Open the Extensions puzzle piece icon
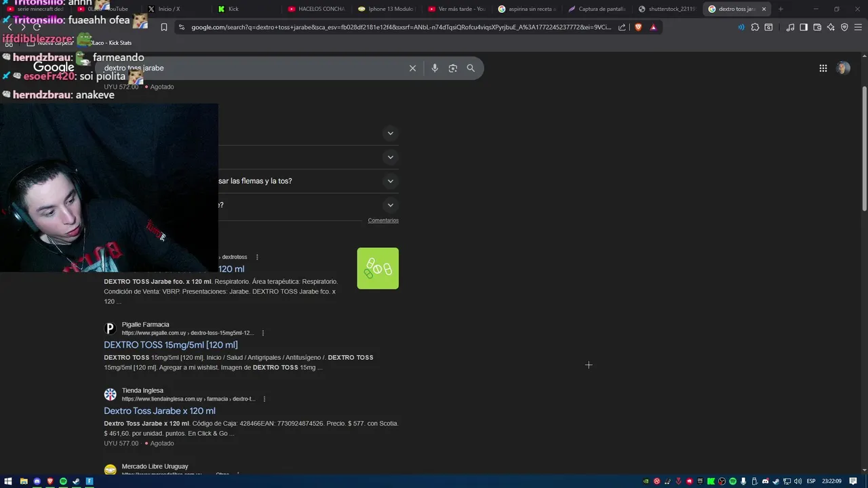 click(755, 27)
